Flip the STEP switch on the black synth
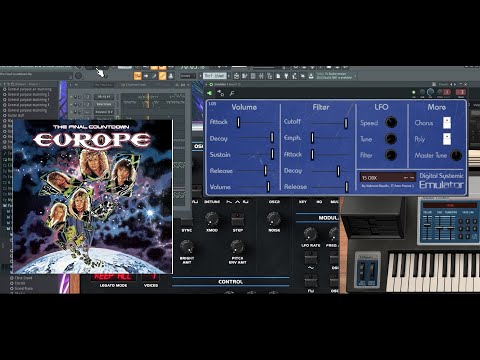Viewport: 480px width, 360px height. coord(238,220)
